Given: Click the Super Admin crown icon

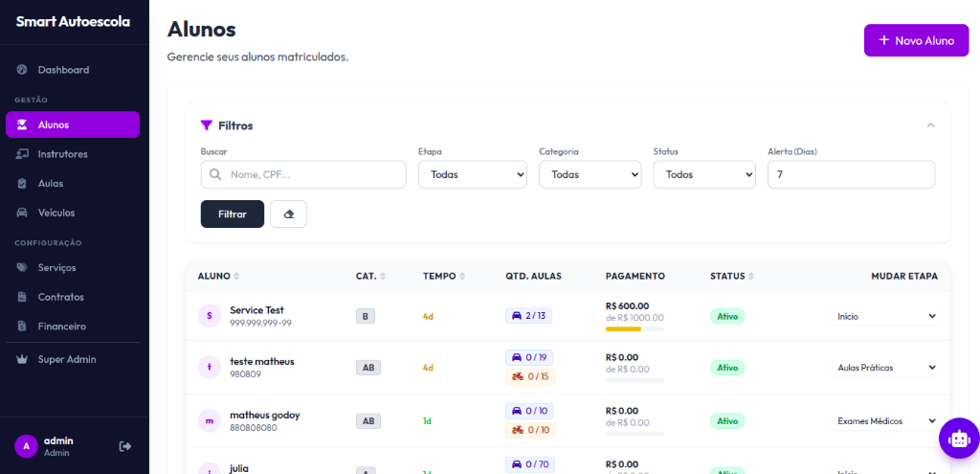Looking at the screenshot, I should coord(22,359).
